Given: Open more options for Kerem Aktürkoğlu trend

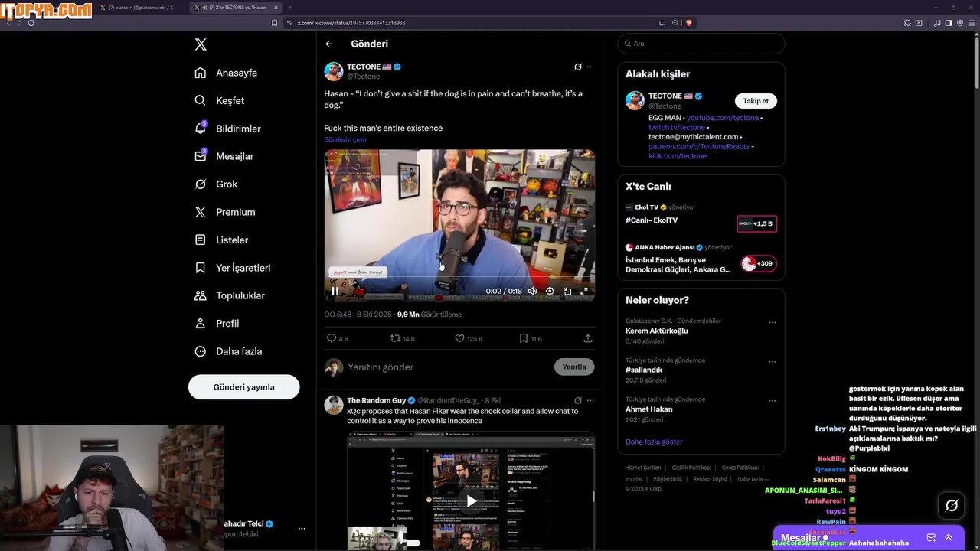Looking at the screenshot, I should tap(773, 323).
